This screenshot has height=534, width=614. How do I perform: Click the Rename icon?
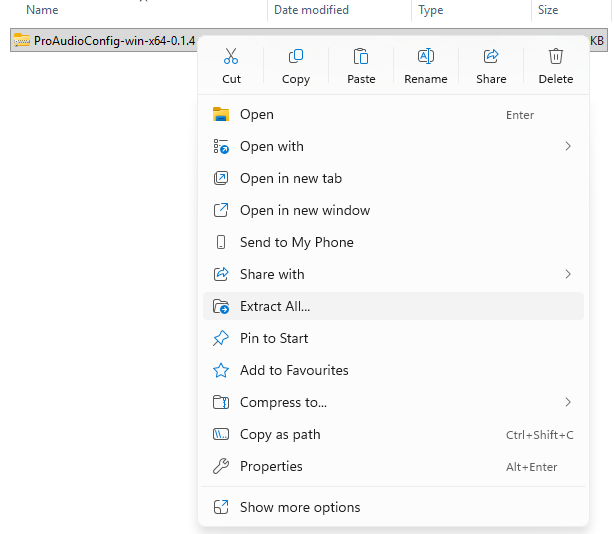click(x=426, y=56)
